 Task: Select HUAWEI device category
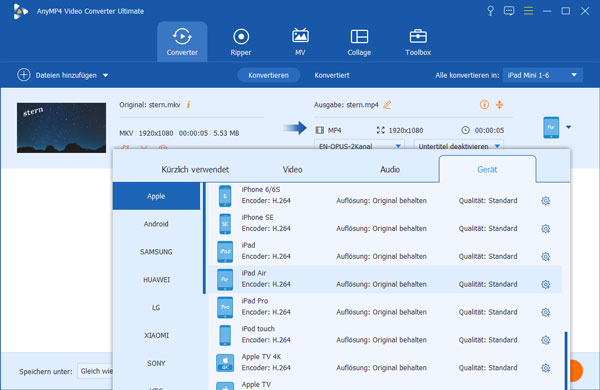[x=156, y=280]
